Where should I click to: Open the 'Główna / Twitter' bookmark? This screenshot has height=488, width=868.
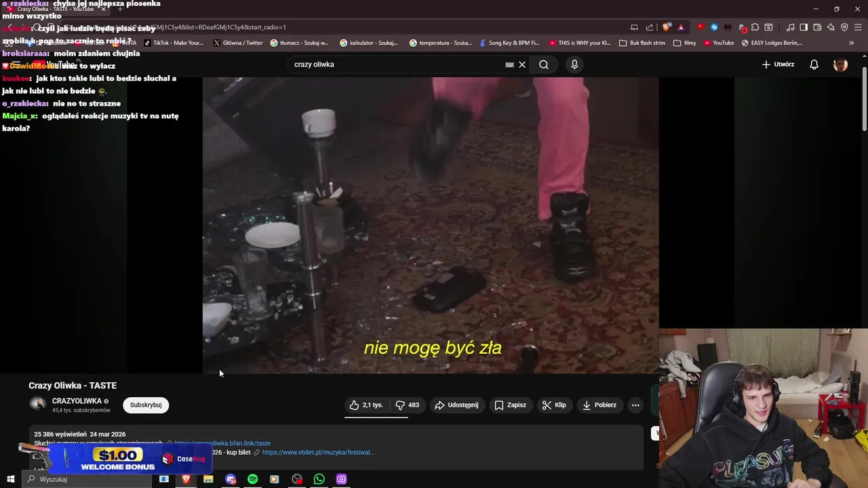point(237,43)
